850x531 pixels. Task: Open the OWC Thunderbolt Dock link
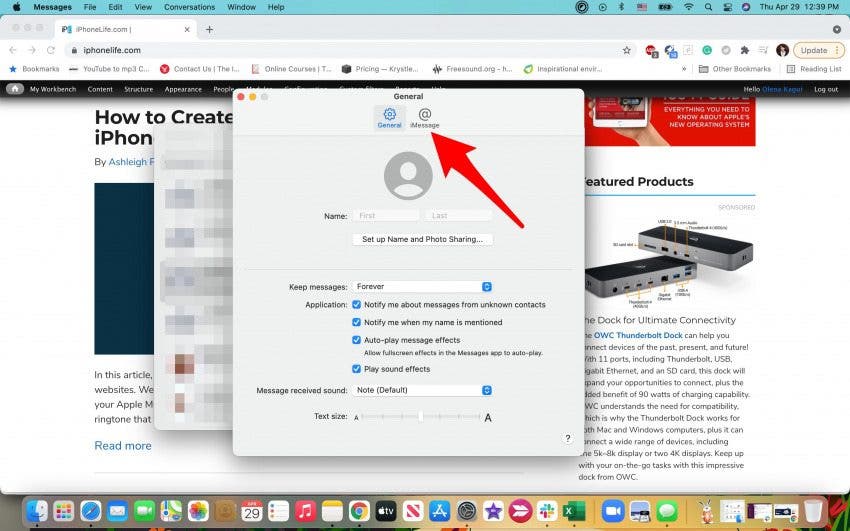pos(638,335)
